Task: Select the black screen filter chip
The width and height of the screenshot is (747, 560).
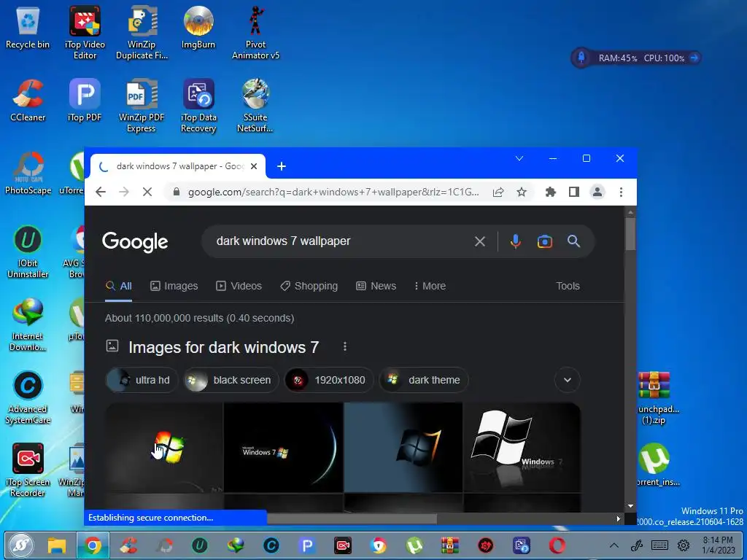Action: (231, 380)
